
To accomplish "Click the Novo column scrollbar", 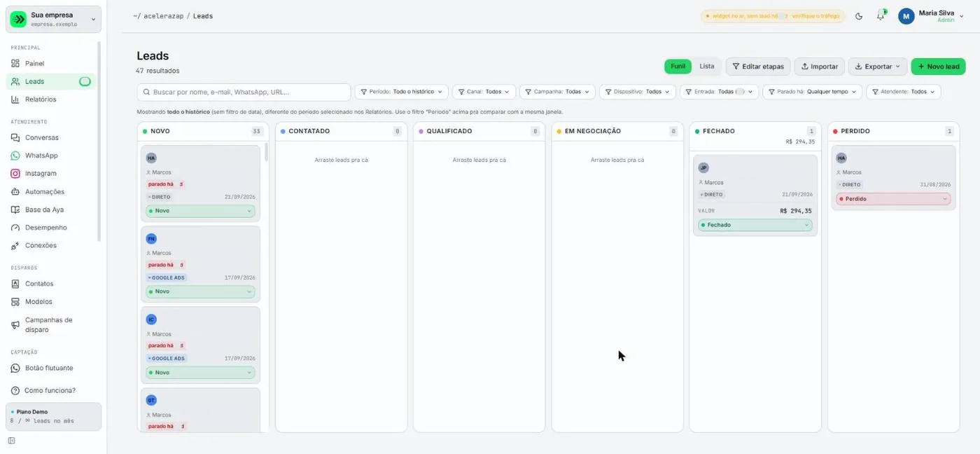I will (266, 152).
